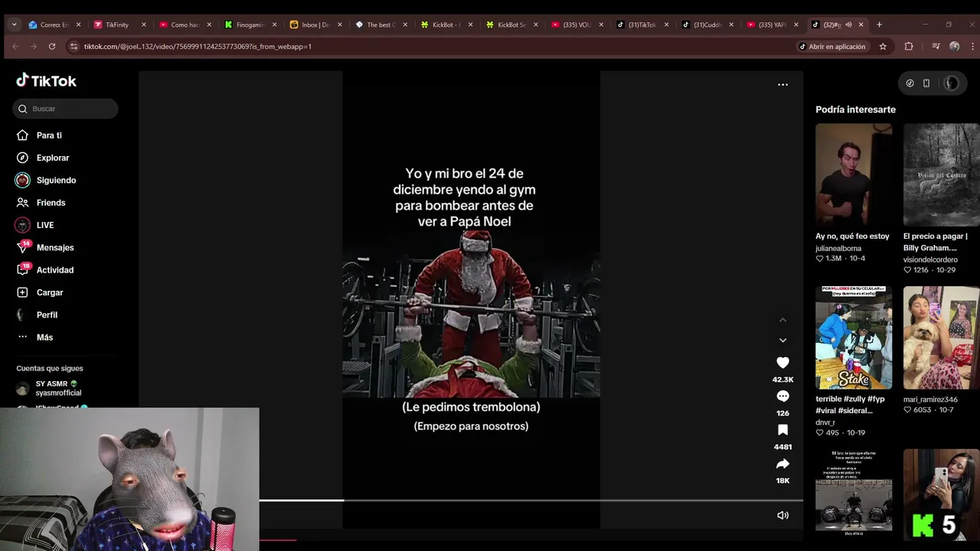980x551 pixels.
Task: Open Perfil page
Action: (x=47, y=315)
